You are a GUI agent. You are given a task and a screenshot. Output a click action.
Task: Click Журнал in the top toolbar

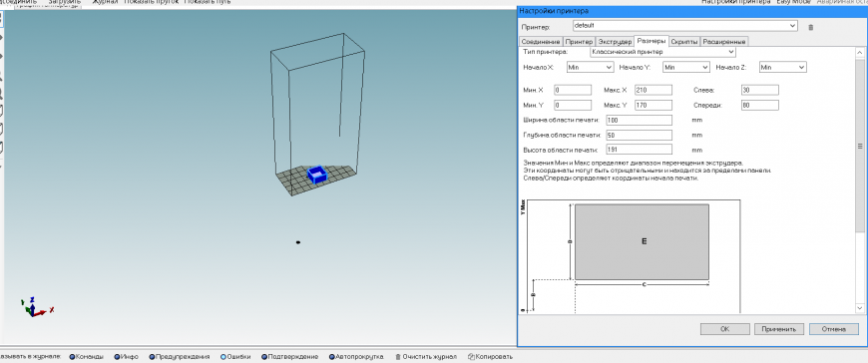(x=105, y=2)
